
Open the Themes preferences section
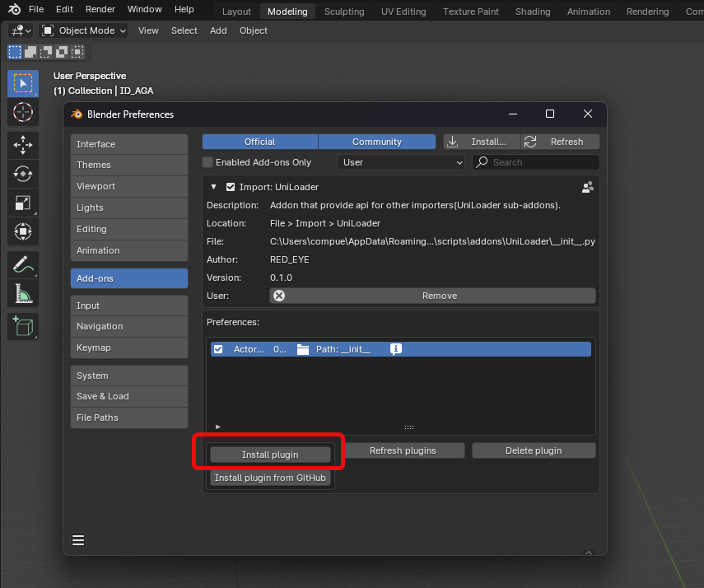click(x=129, y=165)
